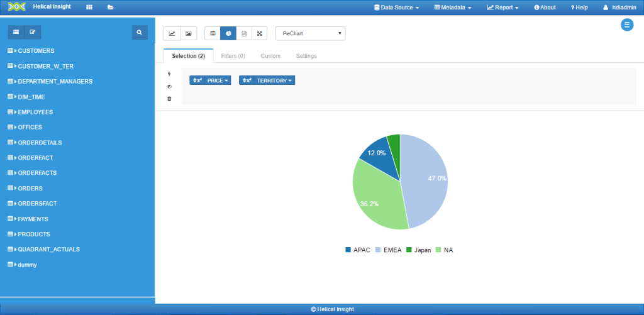Click the line chart icon button
644x315 pixels.
pyautogui.click(x=172, y=33)
